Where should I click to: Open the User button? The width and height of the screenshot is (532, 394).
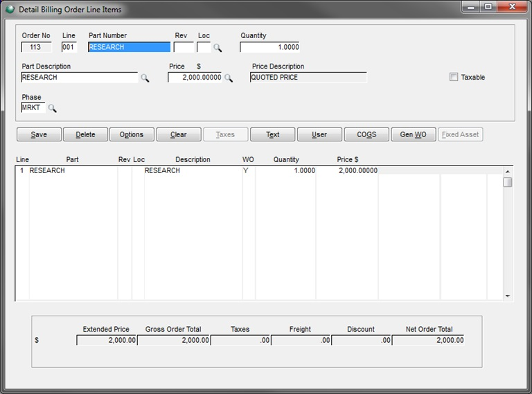[x=319, y=134]
